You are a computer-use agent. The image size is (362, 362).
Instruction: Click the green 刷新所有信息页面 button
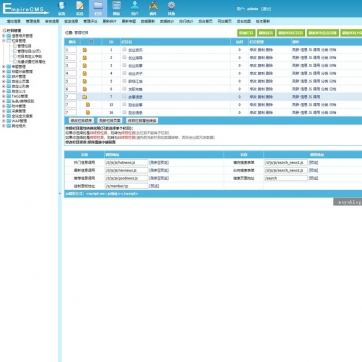click(323, 33)
